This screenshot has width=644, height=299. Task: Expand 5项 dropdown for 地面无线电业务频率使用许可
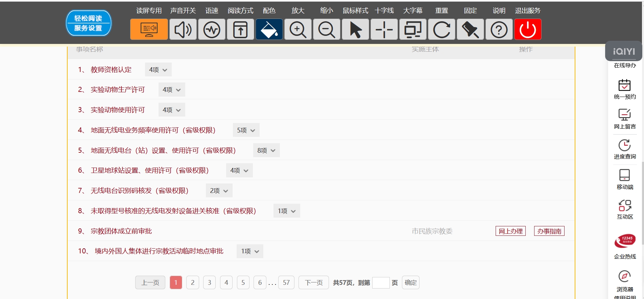[x=246, y=130]
